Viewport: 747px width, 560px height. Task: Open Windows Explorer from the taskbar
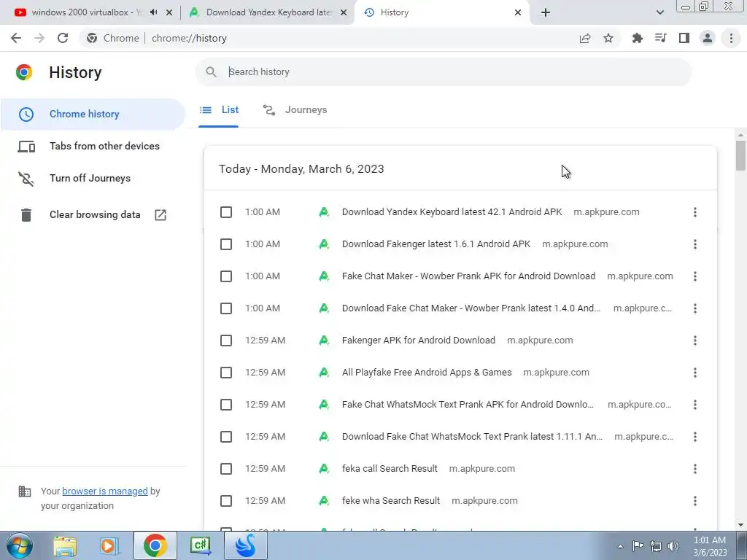click(x=65, y=545)
